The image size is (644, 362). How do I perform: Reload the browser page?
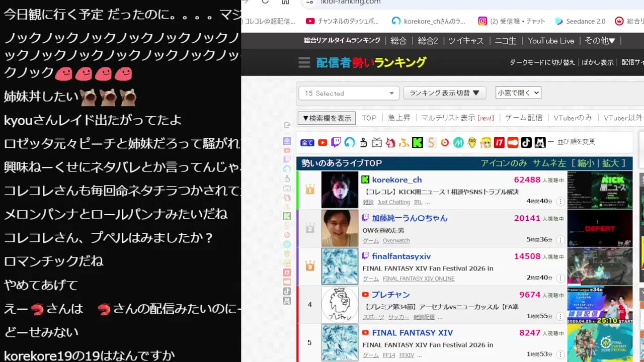[x=265, y=2]
